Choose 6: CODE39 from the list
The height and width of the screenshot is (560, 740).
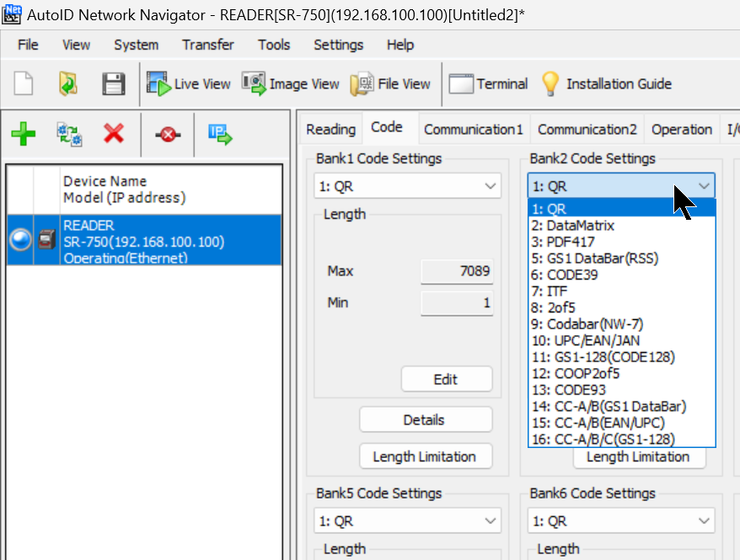coord(622,275)
